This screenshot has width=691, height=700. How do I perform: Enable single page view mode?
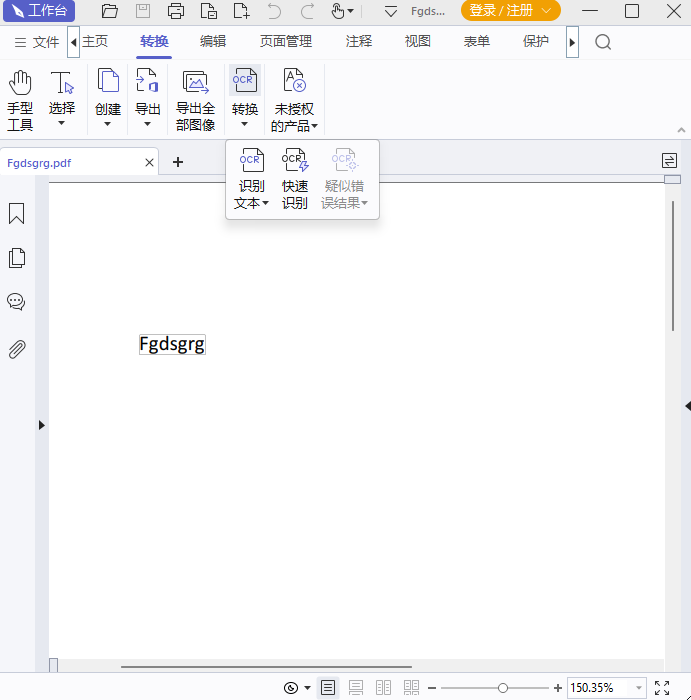(328, 688)
